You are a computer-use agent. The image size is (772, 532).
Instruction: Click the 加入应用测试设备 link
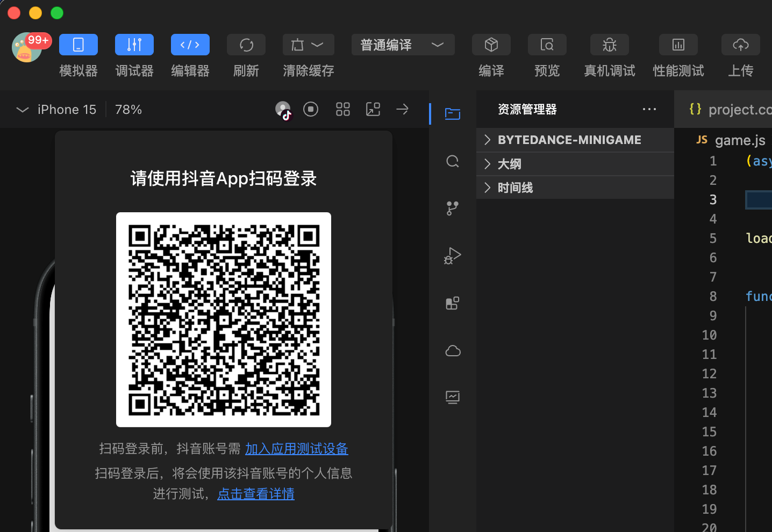click(297, 449)
